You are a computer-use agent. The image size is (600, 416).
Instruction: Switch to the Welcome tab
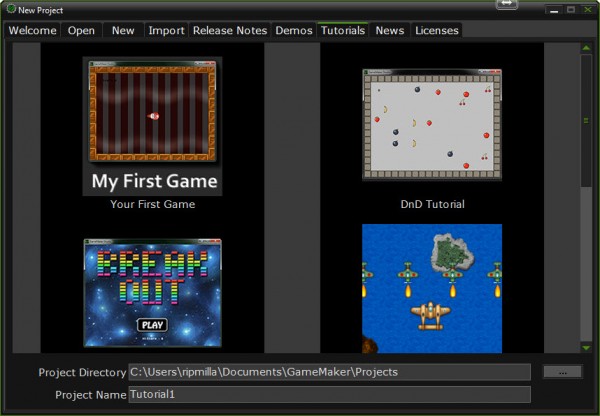click(x=33, y=30)
